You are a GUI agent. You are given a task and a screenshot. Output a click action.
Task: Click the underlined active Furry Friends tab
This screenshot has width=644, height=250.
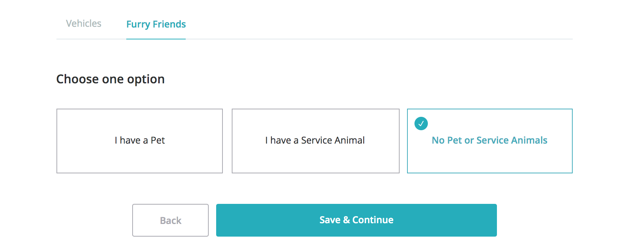156,24
